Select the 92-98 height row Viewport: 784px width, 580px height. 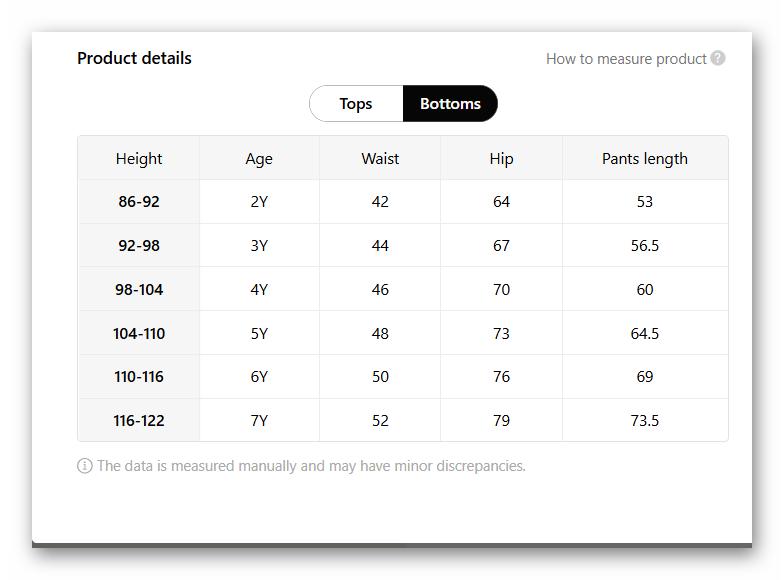pyautogui.click(x=139, y=246)
